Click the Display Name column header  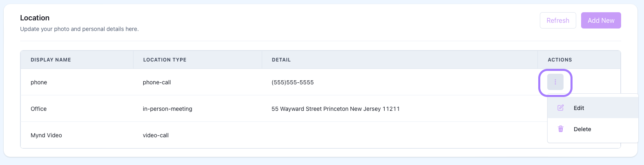[51, 60]
